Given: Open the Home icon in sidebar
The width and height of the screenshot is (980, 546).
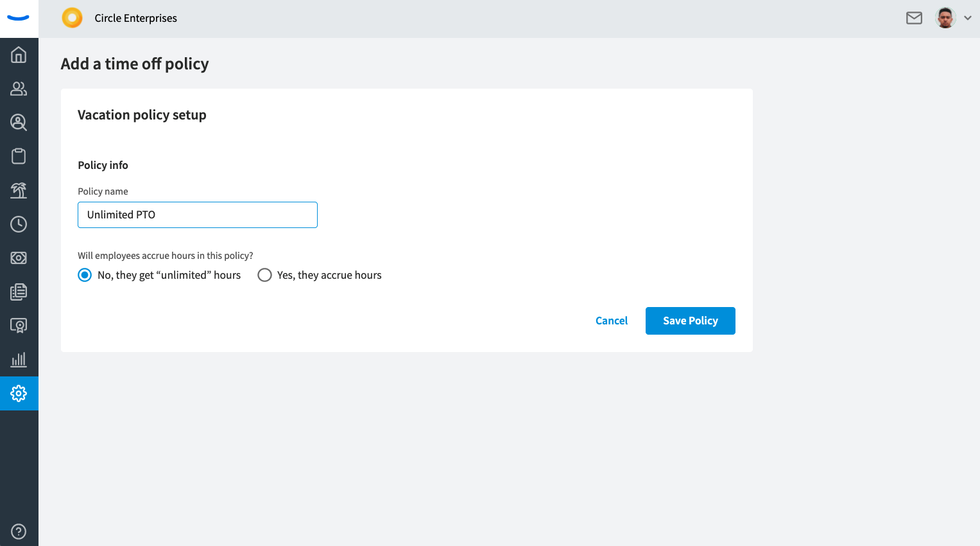Looking at the screenshot, I should [19, 55].
